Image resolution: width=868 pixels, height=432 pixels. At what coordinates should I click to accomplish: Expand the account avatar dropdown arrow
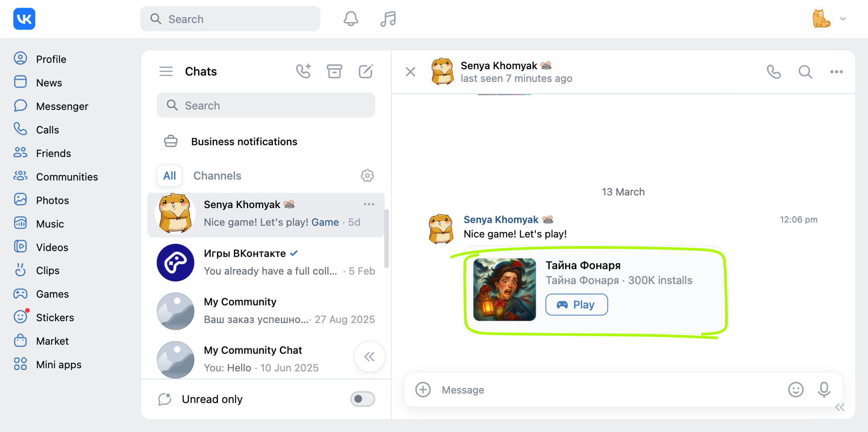[x=843, y=19]
